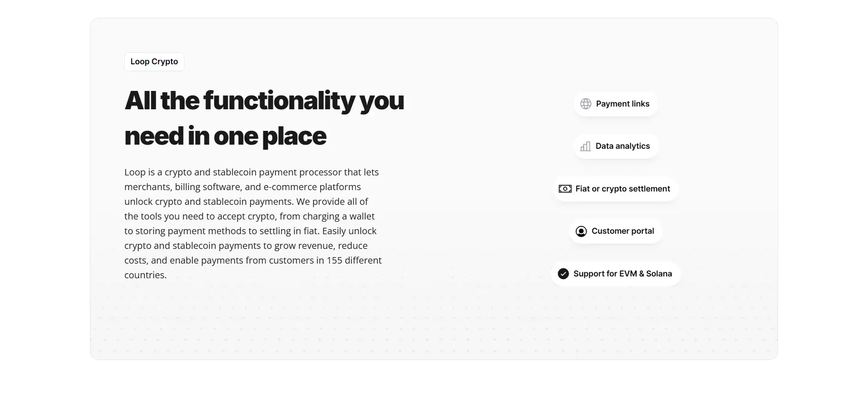Viewport: 868px width, 394px height.
Task: Click the word "place" in the heading
Action: (294, 136)
